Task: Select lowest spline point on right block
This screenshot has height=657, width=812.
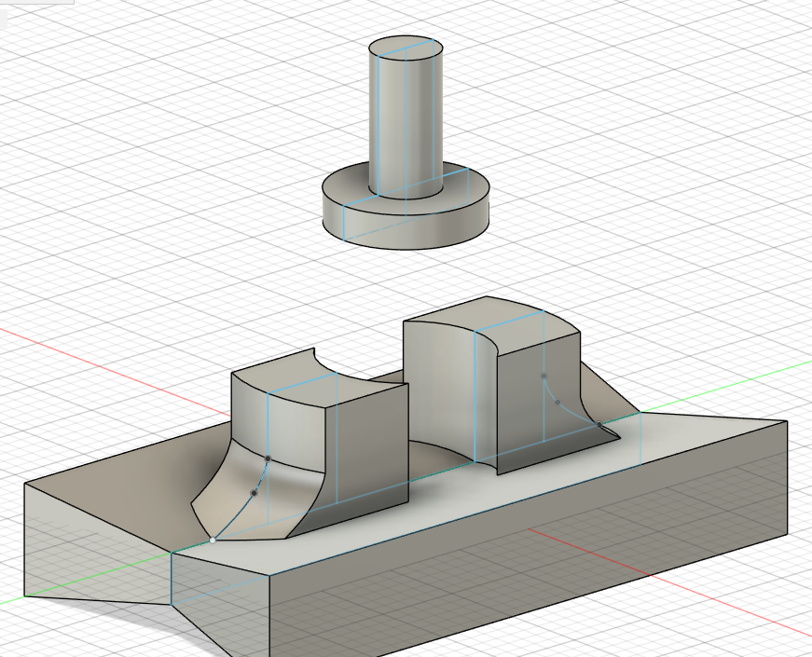Action: [x=599, y=425]
